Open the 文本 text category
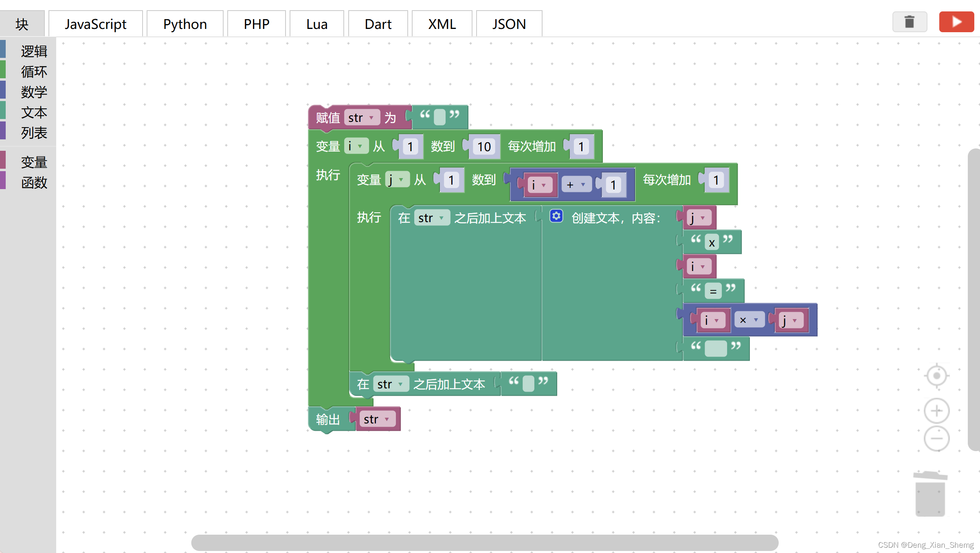 28,112
